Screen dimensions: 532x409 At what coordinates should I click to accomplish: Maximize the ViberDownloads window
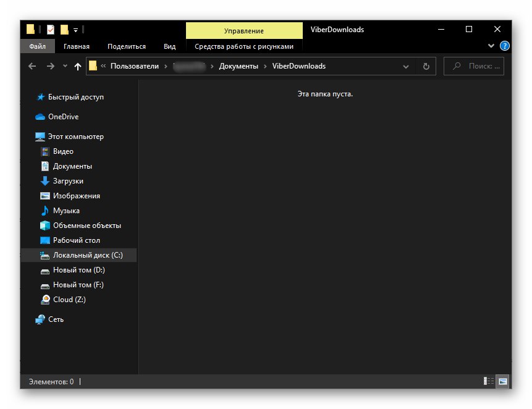click(x=469, y=30)
